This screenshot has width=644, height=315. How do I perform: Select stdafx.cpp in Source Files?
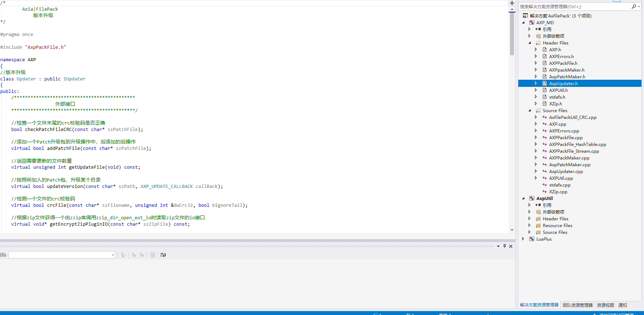click(x=560, y=185)
